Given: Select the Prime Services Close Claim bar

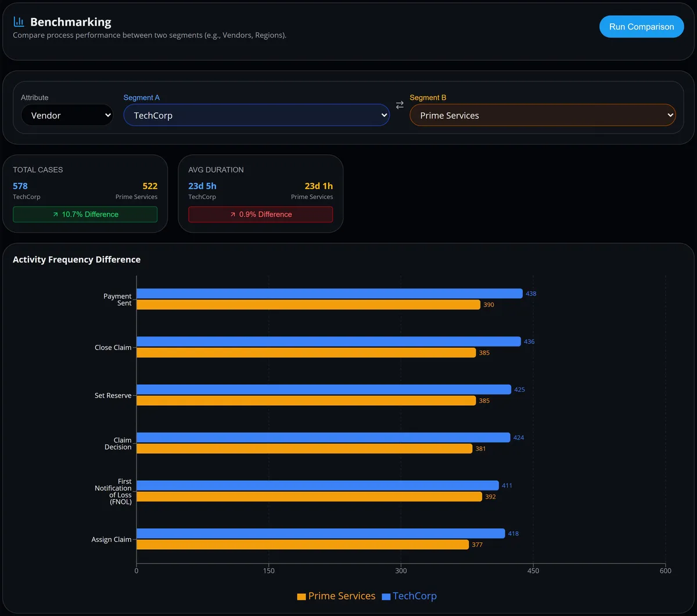Looking at the screenshot, I should point(306,352).
